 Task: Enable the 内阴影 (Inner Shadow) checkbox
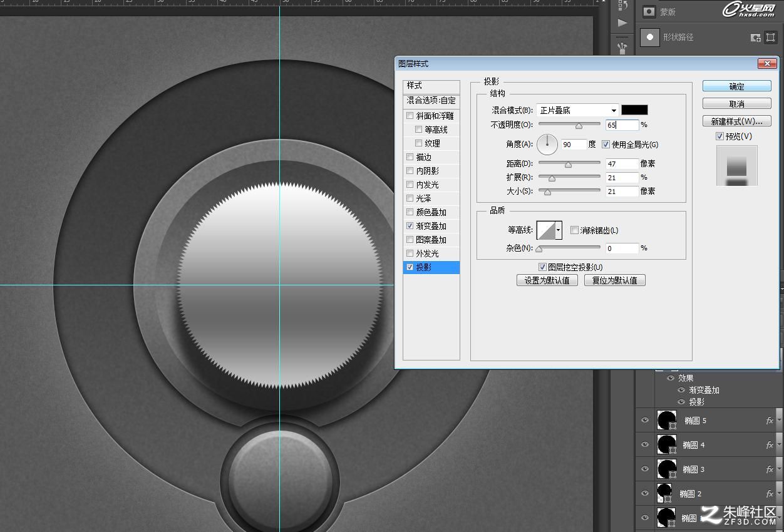(410, 171)
